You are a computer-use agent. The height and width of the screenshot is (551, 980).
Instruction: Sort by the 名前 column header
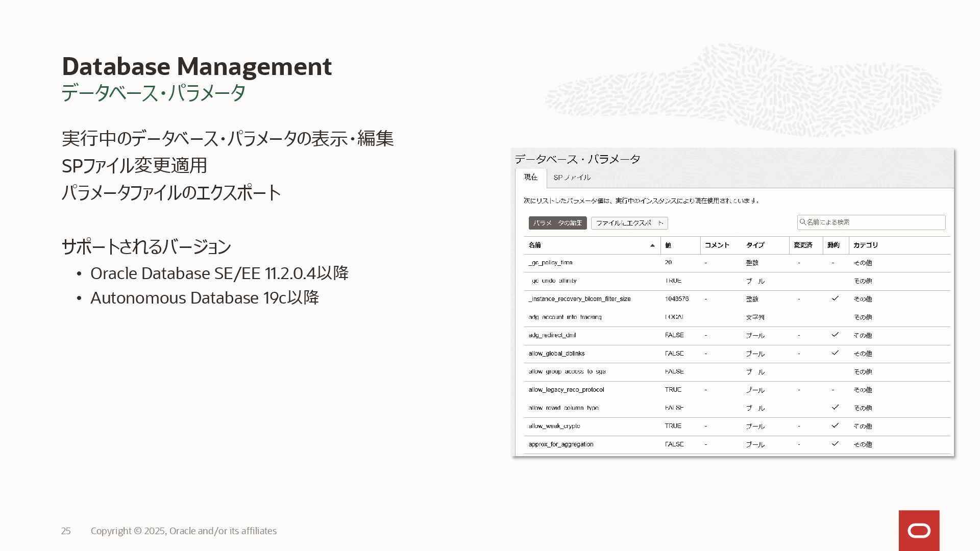pyautogui.click(x=535, y=245)
